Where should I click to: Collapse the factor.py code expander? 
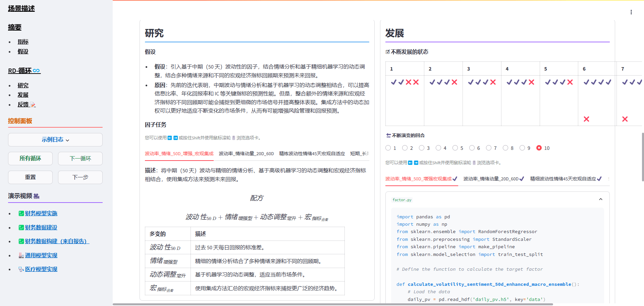click(x=601, y=199)
